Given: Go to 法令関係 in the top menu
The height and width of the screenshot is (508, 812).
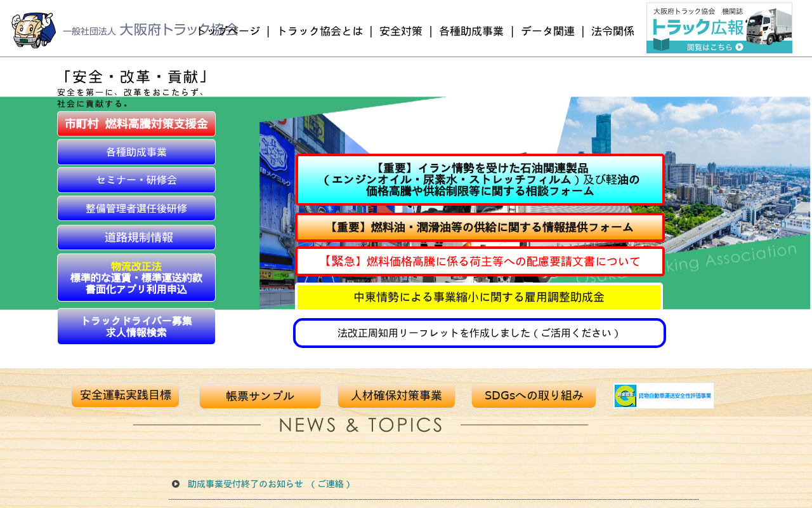Looking at the screenshot, I should [613, 31].
